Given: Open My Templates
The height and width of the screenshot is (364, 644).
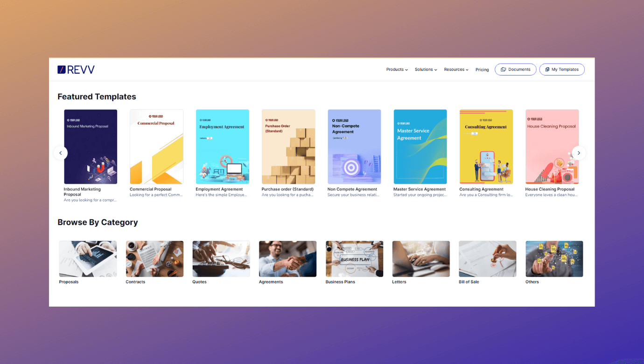Looking at the screenshot, I should tap(562, 70).
